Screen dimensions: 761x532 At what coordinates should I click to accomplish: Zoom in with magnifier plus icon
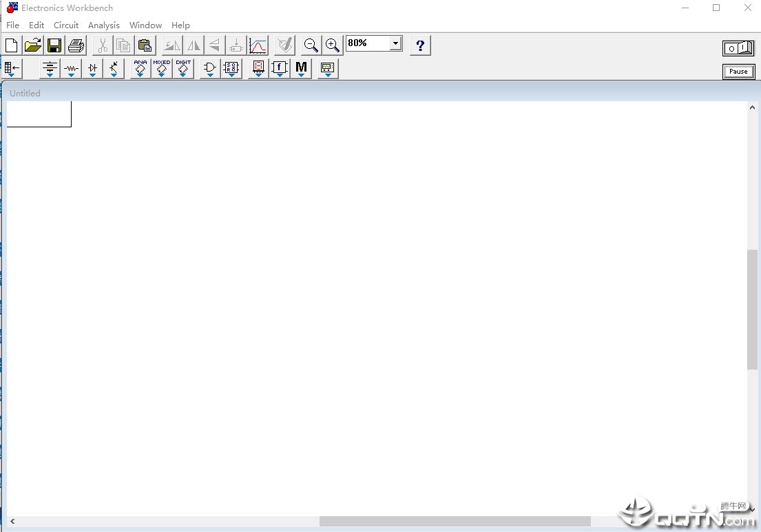coord(333,45)
